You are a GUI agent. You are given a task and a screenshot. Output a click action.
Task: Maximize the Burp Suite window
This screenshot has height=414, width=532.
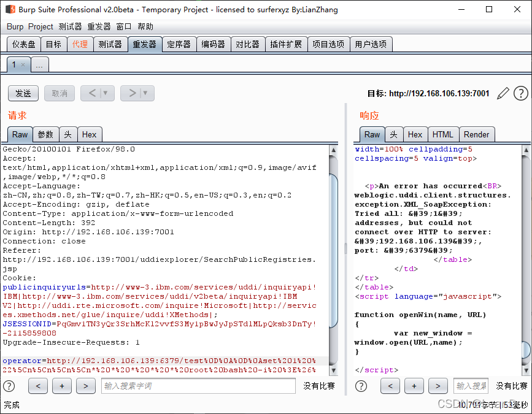(x=489, y=9)
